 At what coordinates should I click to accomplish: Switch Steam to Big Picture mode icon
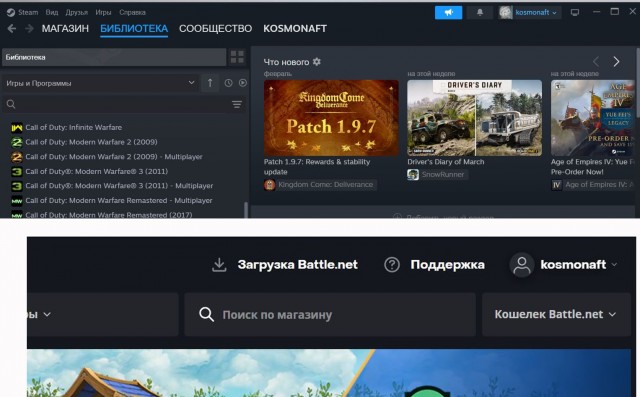(x=575, y=13)
